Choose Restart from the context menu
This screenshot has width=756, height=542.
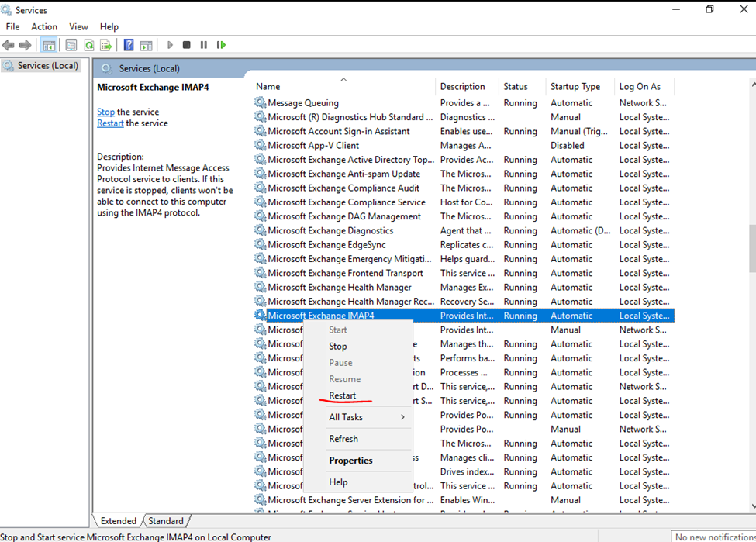[343, 395]
